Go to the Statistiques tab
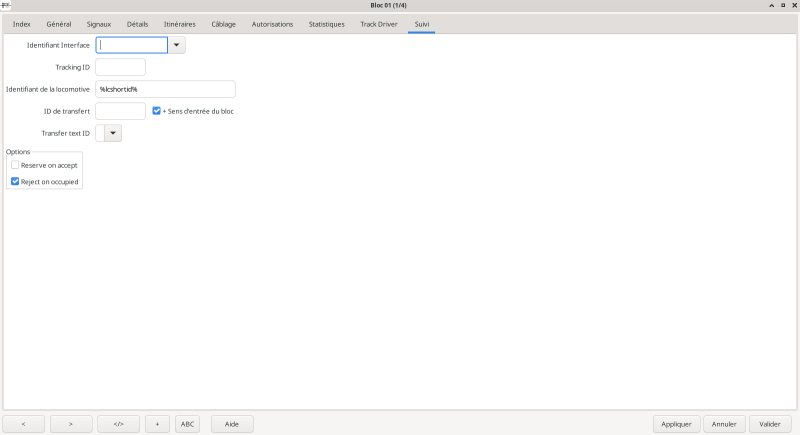Screen dimensions: 800x435 point(326,23)
